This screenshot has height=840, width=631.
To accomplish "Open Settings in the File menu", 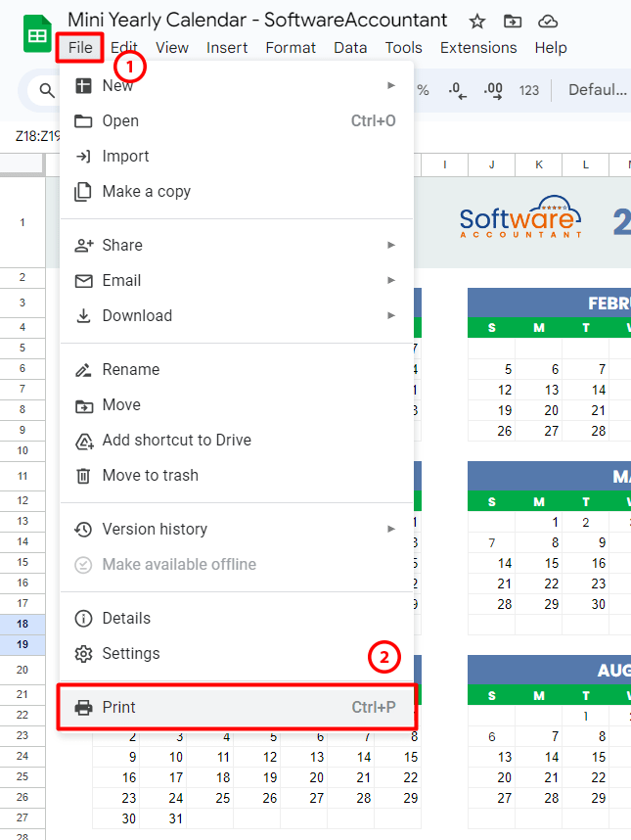I will pos(237,654).
